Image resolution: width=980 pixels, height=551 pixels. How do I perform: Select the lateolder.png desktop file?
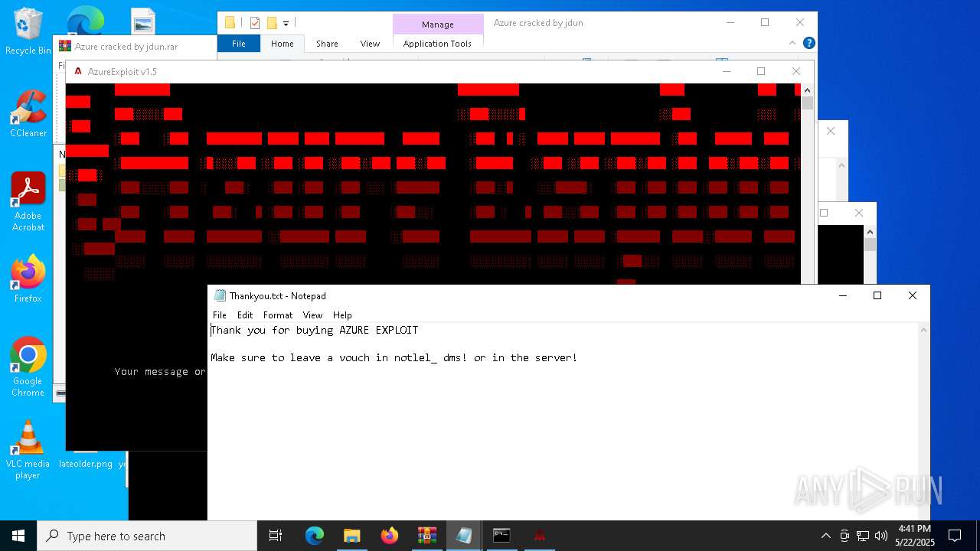tap(86, 464)
